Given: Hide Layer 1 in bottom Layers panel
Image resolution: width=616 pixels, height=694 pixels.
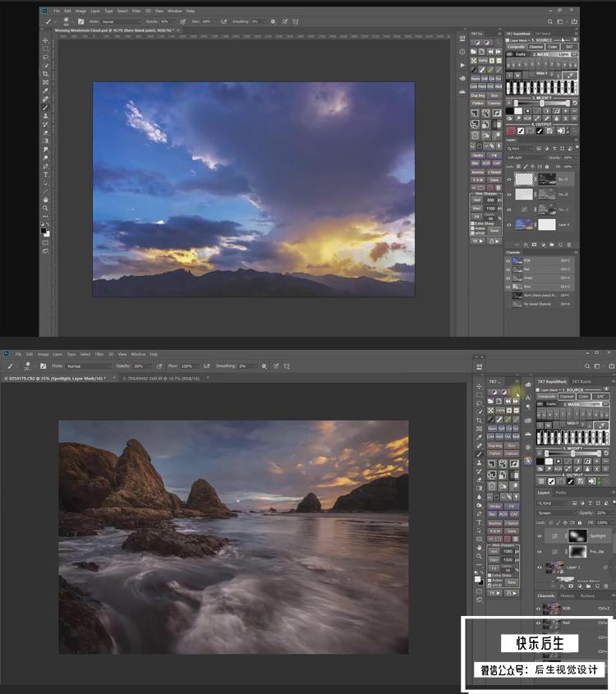Looking at the screenshot, I should (x=540, y=567).
